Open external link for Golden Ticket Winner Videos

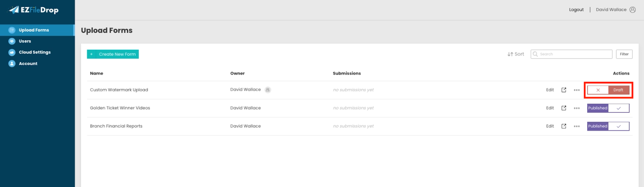[563, 108]
